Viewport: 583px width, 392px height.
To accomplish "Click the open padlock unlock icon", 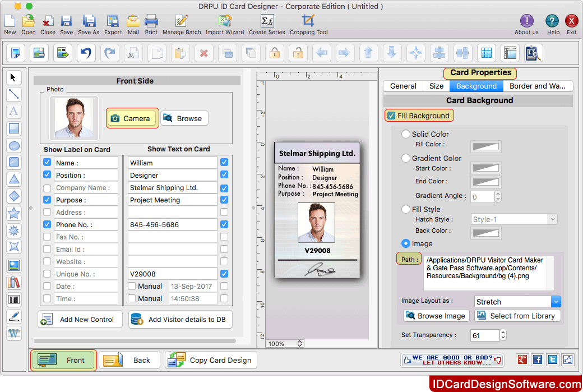I will (298, 53).
